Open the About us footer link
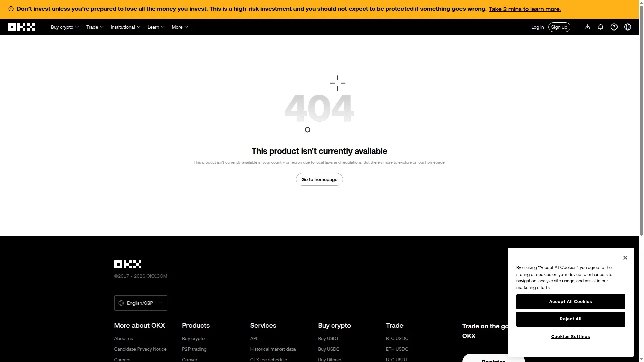Viewport: 644px width, 362px height. pos(123,339)
